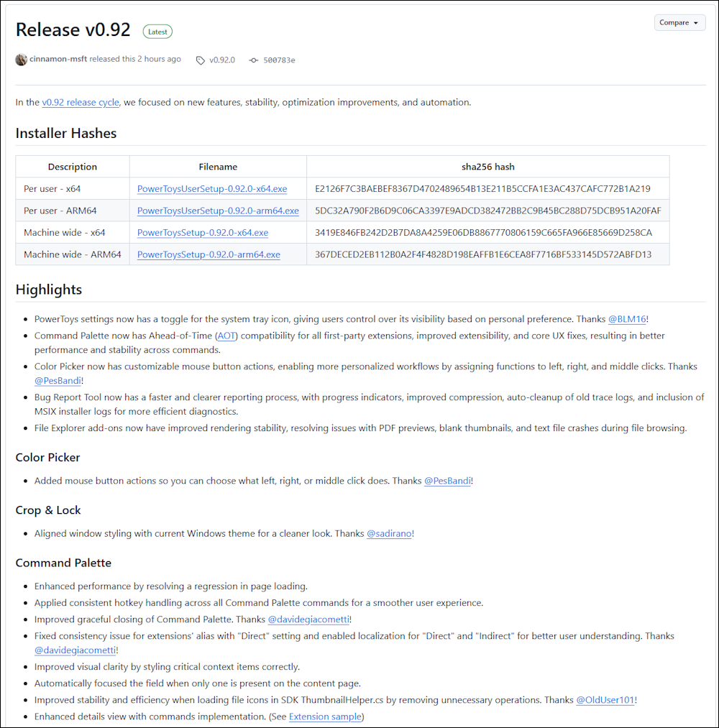Click the Crop & Lock heading
Screen dimensions: 719x728
(x=48, y=510)
